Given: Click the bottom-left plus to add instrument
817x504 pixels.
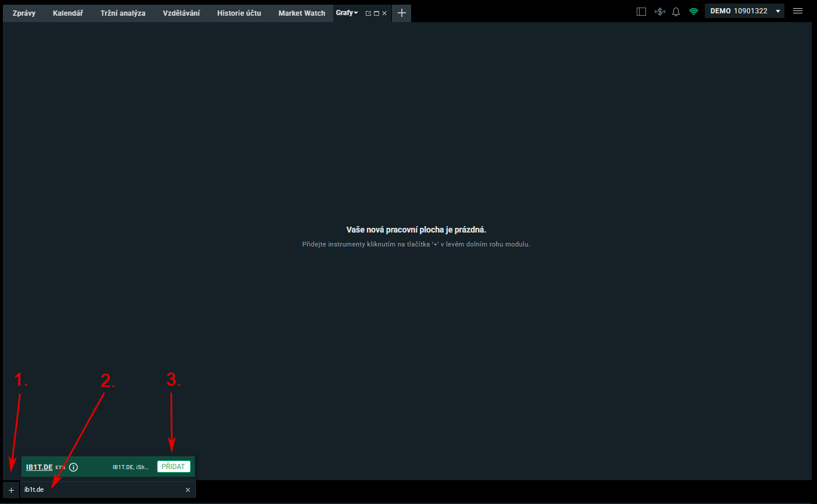Looking at the screenshot, I should coord(11,490).
